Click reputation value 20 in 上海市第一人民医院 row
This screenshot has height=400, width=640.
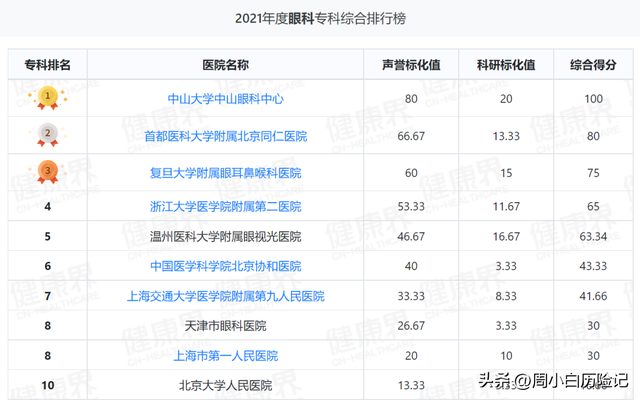(411, 356)
